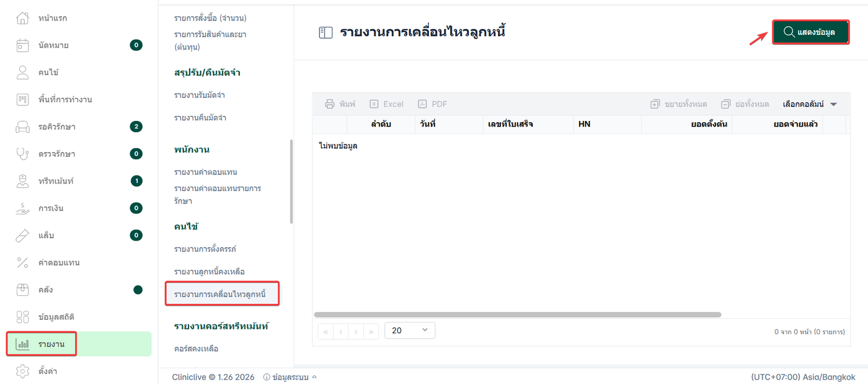This screenshot has width=868, height=384.
Task: Click the ทรีทเมนท์ badge showing 1
Action: pos(136,181)
